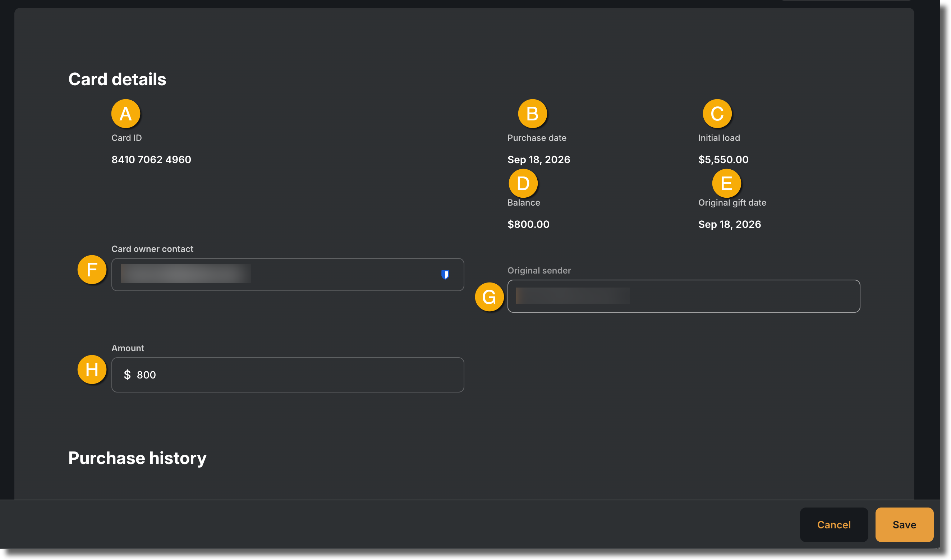The height and width of the screenshot is (560, 951).
Task: Focus the Original sender field
Action: coord(684,296)
